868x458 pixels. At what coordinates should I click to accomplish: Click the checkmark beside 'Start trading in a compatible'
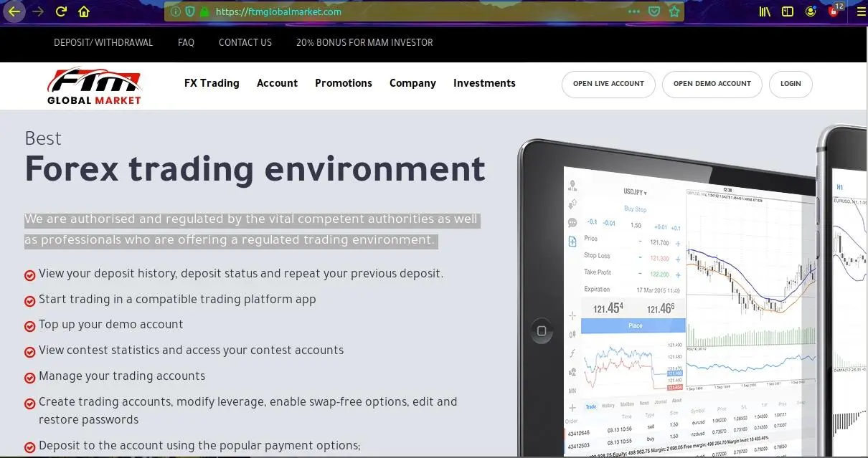pos(30,301)
